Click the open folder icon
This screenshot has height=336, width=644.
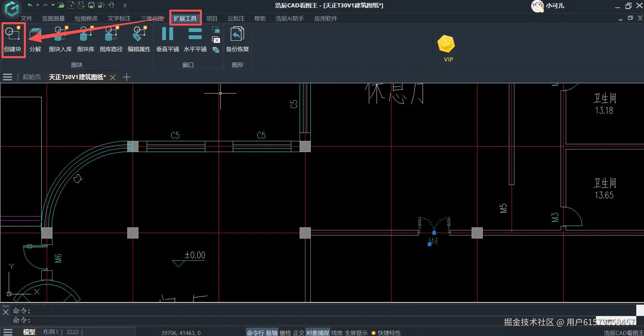coord(61,5)
